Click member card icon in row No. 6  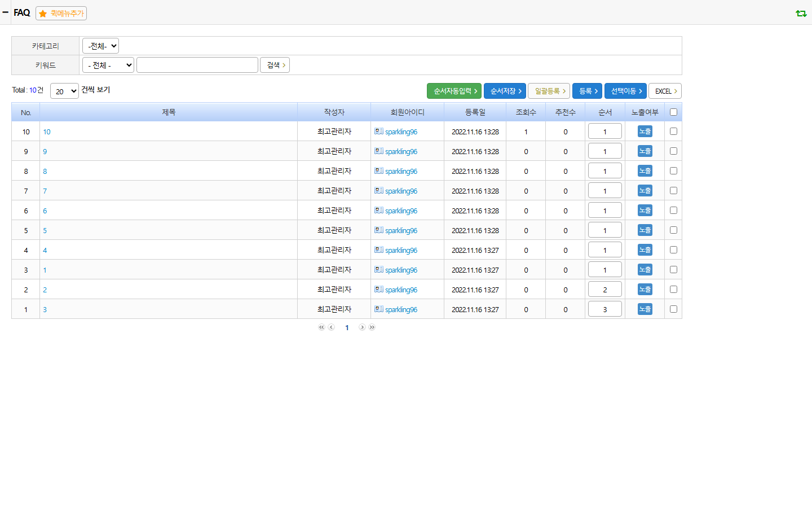[x=379, y=210]
